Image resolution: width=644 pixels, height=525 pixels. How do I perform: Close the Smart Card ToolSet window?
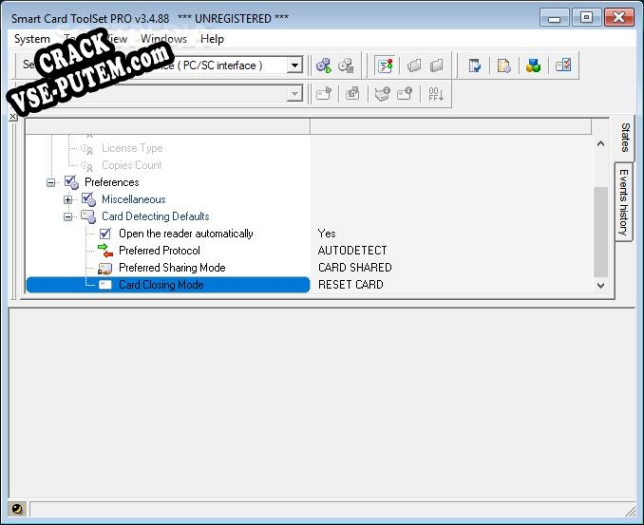(x=619, y=18)
